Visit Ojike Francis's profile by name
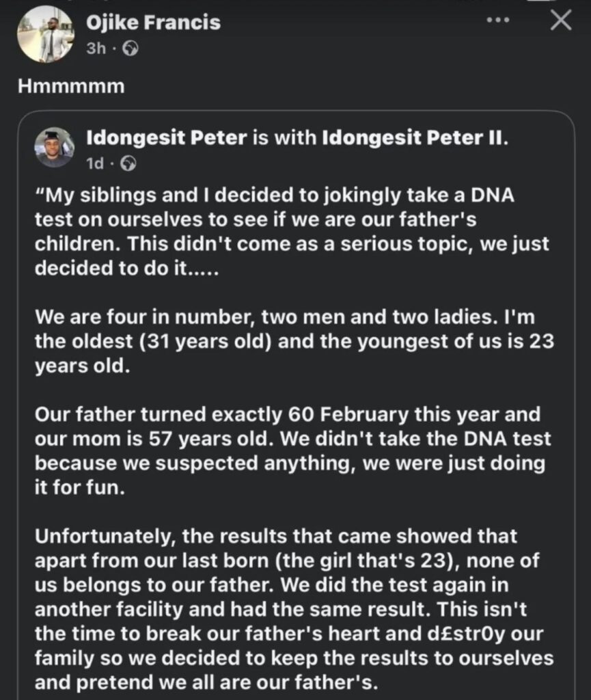591x700 pixels. click(153, 23)
